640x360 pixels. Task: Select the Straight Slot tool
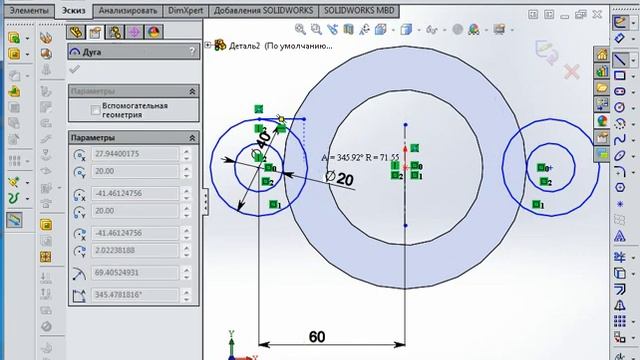pyautogui.click(x=620, y=91)
